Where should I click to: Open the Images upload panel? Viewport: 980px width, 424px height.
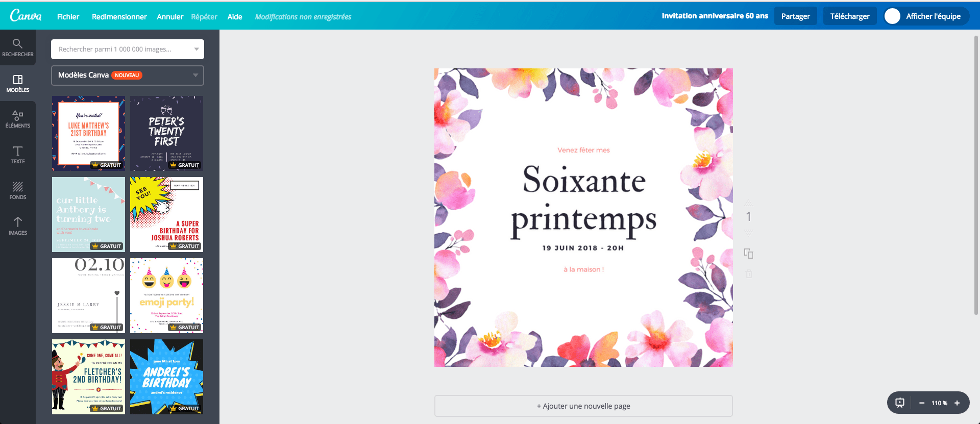coord(18,226)
